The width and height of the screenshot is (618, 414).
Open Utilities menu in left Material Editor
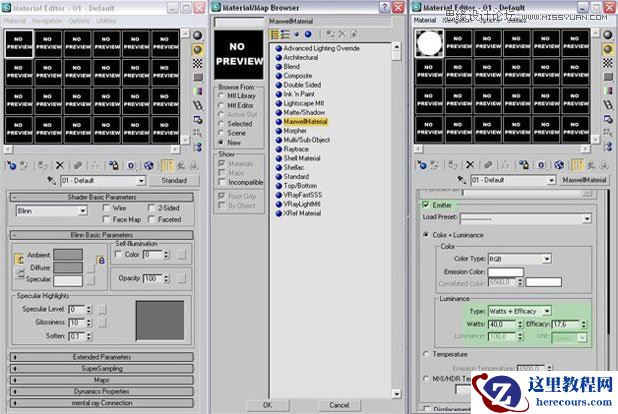[x=106, y=21]
